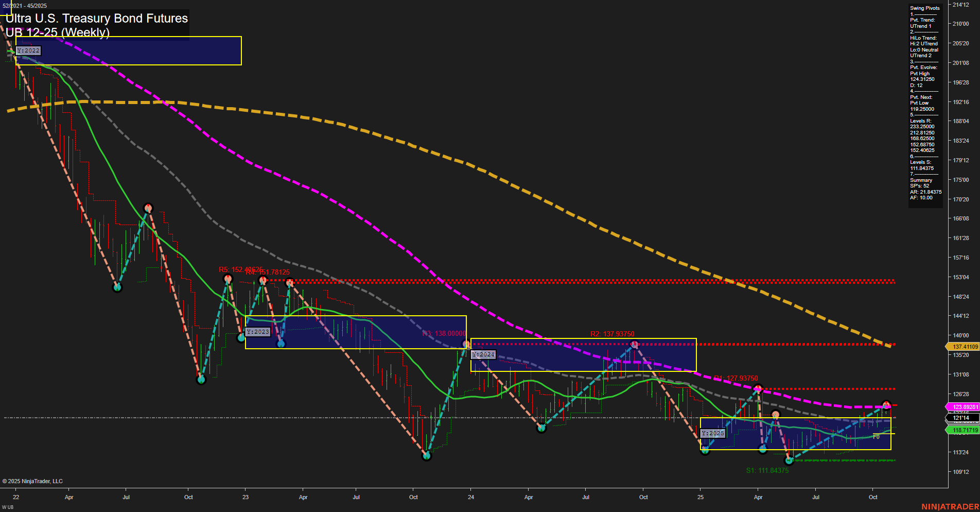Image resolution: width=980 pixels, height=512 pixels.
Task: Select the R2: 137.93750 resistance label
Action: (x=612, y=334)
